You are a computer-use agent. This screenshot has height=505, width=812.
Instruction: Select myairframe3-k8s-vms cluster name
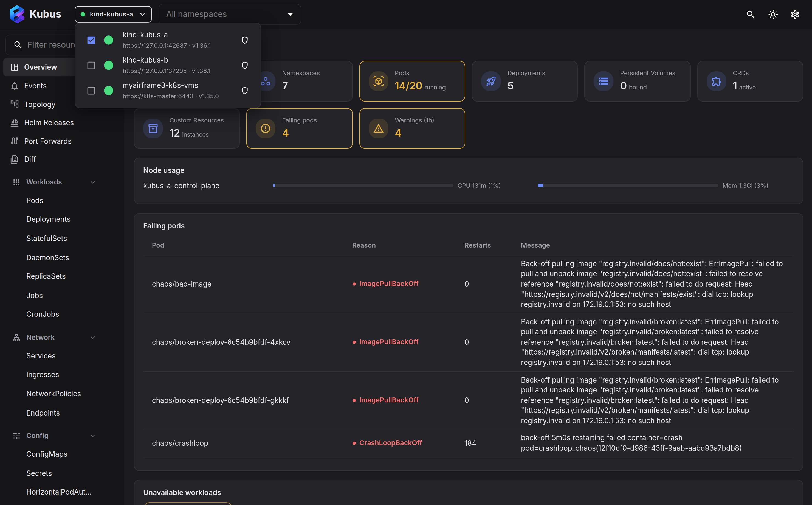tap(160, 85)
